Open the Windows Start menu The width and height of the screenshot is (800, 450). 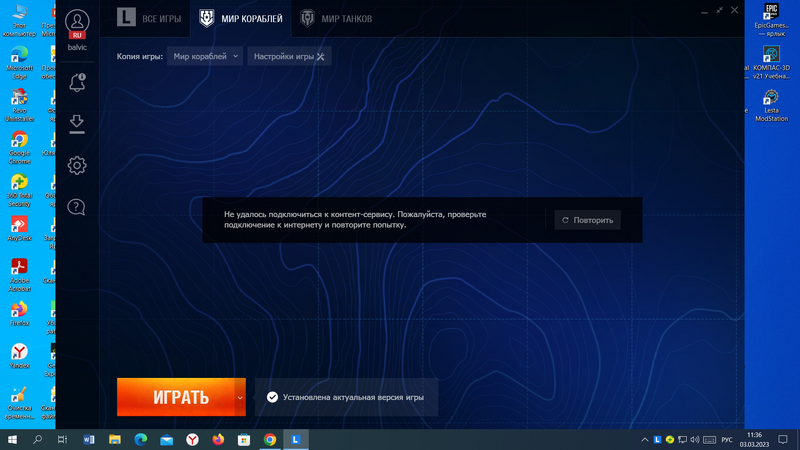pyautogui.click(x=12, y=439)
